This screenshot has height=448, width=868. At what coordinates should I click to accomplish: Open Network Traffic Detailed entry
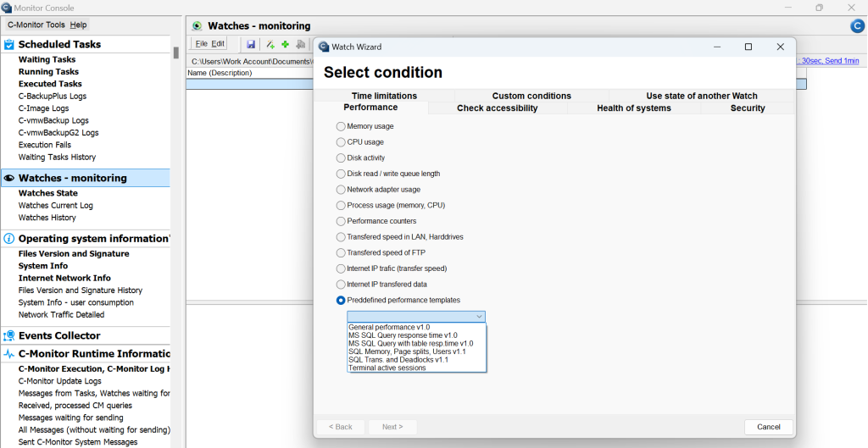click(61, 314)
